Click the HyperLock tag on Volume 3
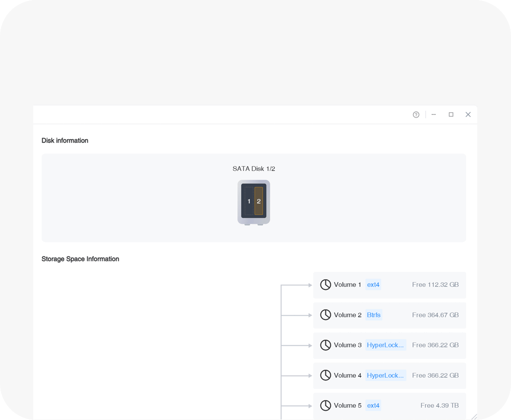 tap(385, 345)
